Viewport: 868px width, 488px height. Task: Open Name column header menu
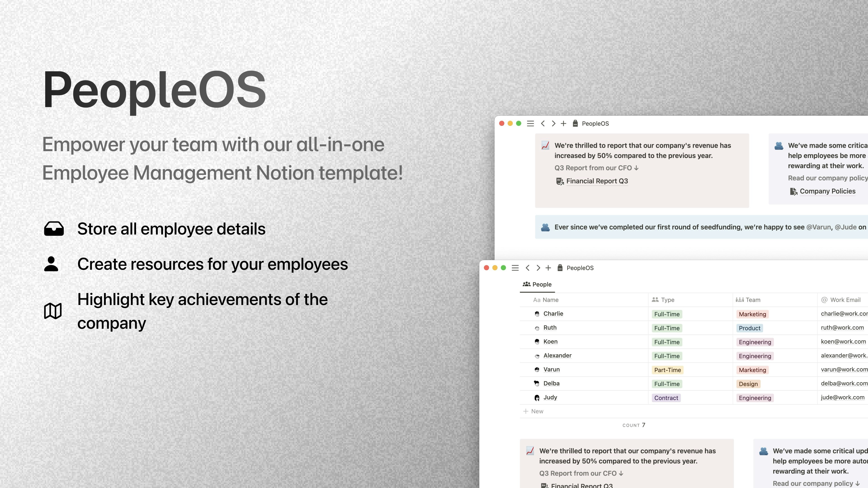(x=584, y=300)
